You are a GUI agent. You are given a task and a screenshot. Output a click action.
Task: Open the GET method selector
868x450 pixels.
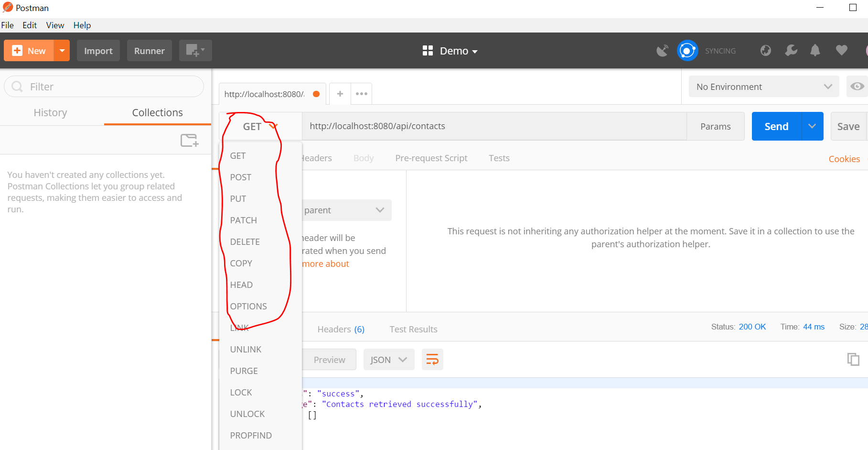pos(260,126)
